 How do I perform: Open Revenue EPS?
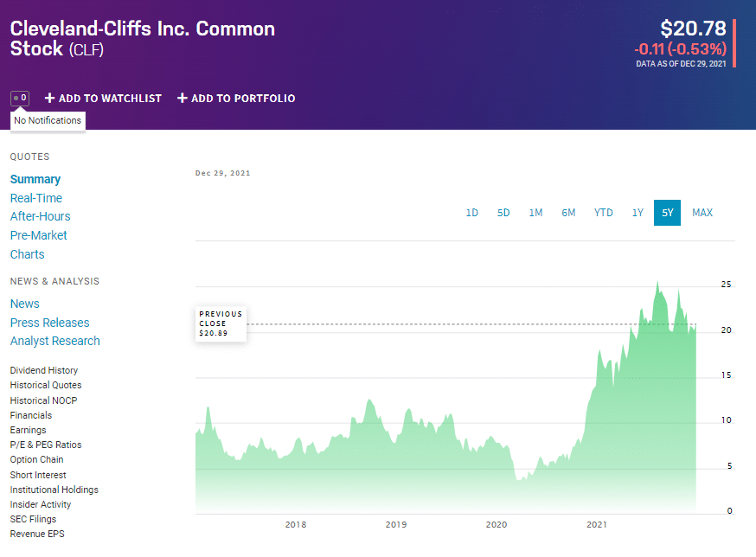click(x=37, y=534)
